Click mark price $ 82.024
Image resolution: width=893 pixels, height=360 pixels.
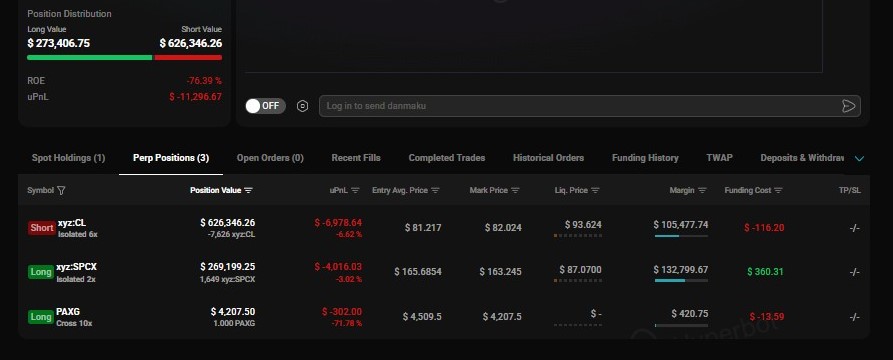pos(503,228)
